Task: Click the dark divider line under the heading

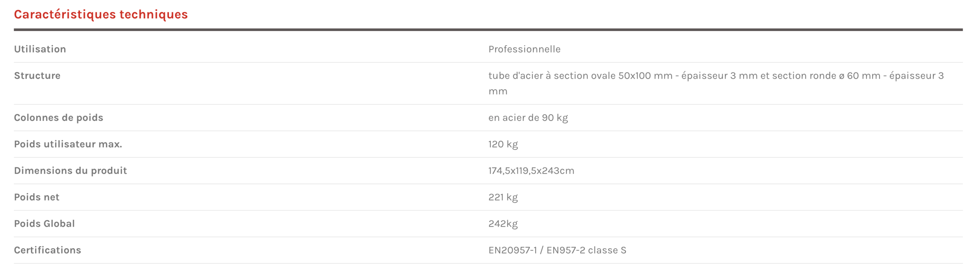Action: pyautogui.click(x=488, y=30)
